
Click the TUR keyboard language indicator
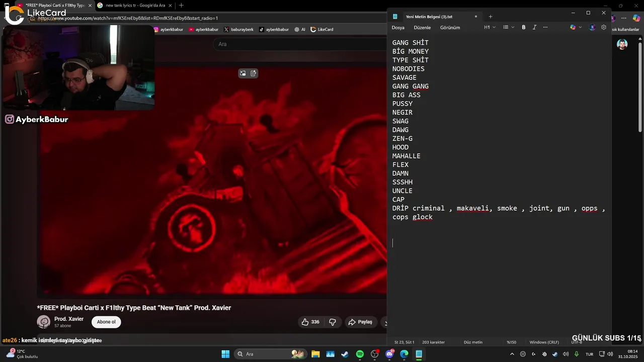pyautogui.click(x=589, y=354)
